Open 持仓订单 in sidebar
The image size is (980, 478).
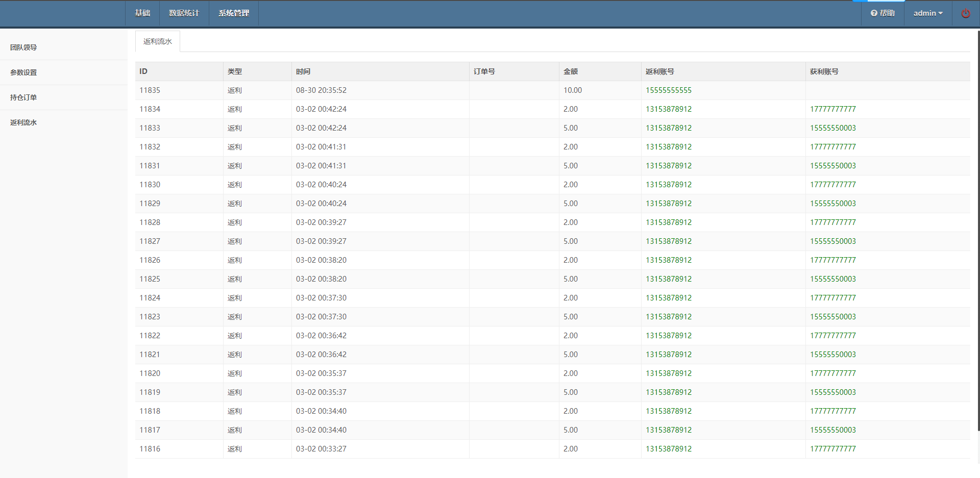(x=23, y=97)
